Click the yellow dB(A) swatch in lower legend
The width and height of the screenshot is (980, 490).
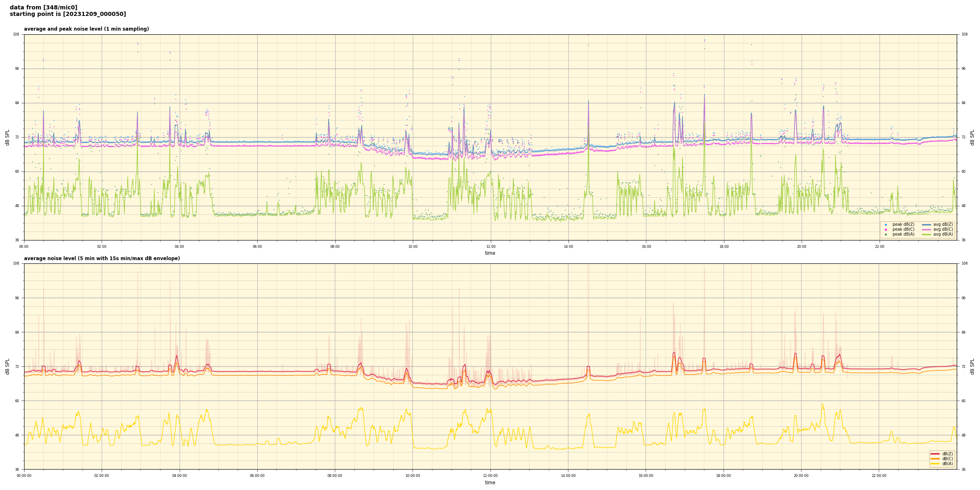pyautogui.click(x=935, y=463)
